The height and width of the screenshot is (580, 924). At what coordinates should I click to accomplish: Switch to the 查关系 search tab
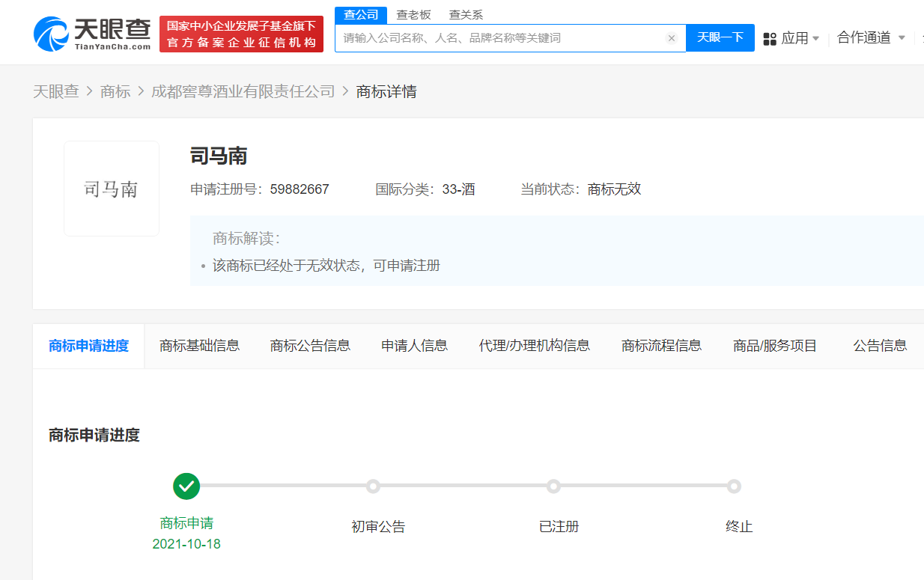(x=466, y=15)
